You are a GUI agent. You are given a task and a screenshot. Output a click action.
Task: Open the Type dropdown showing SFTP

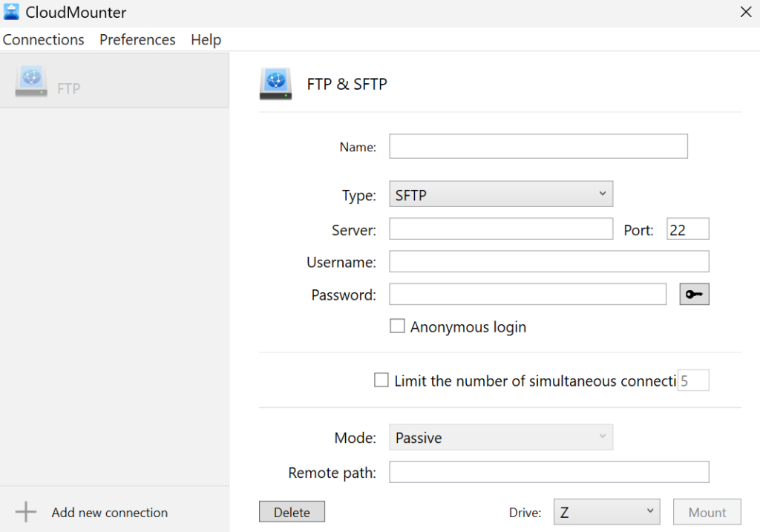click(x=501, y=194)
